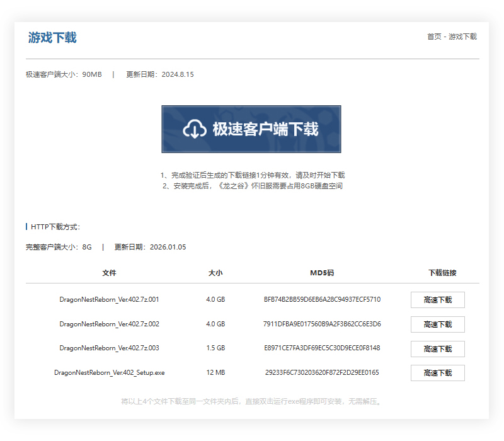Click MD5 value 29233F6C730203620F872F2D29EE0165
This screenshot has height=441, width=504.
(322, 372)
